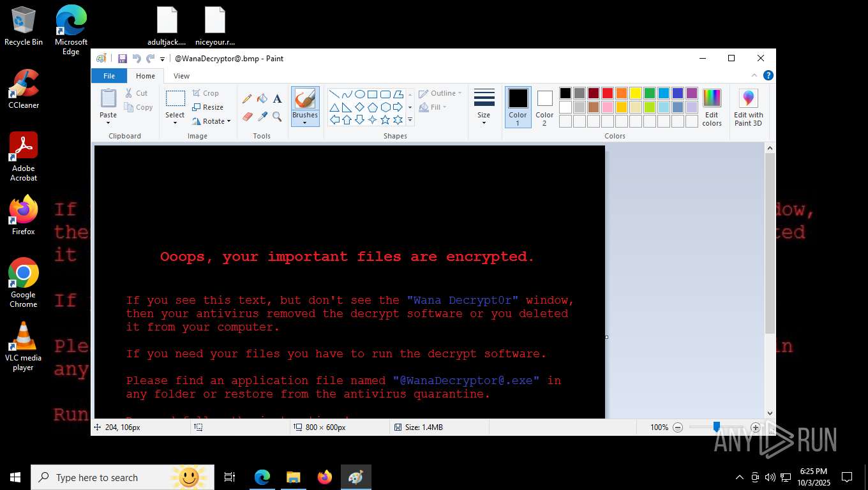
Task: Choose the Triangle shape
Action: [x=334, y=107]
